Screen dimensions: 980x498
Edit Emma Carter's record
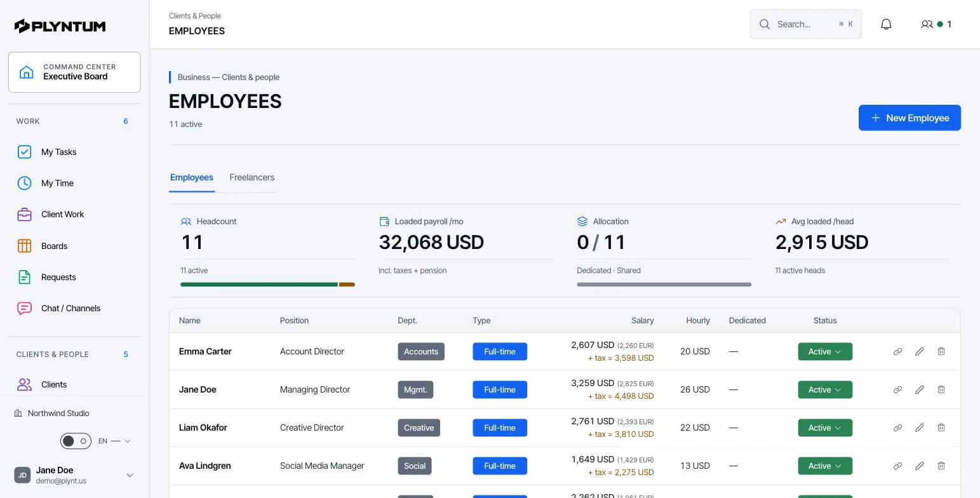tap(919, 351)
